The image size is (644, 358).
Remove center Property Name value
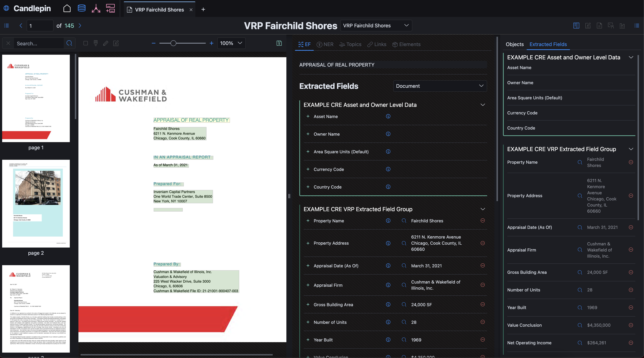click(x=482, y=220)
